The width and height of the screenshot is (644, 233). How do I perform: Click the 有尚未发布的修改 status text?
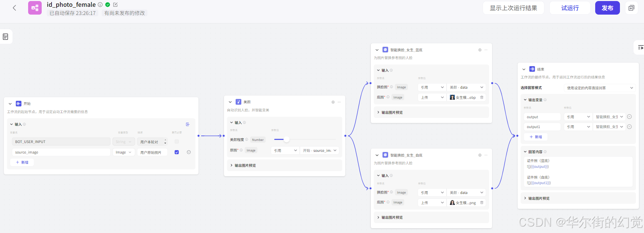tap(124, 13)
